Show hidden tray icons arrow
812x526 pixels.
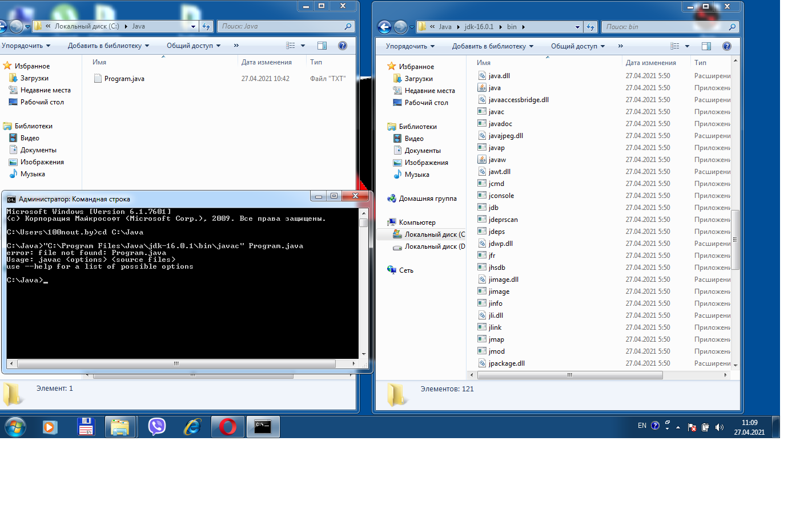678,427
